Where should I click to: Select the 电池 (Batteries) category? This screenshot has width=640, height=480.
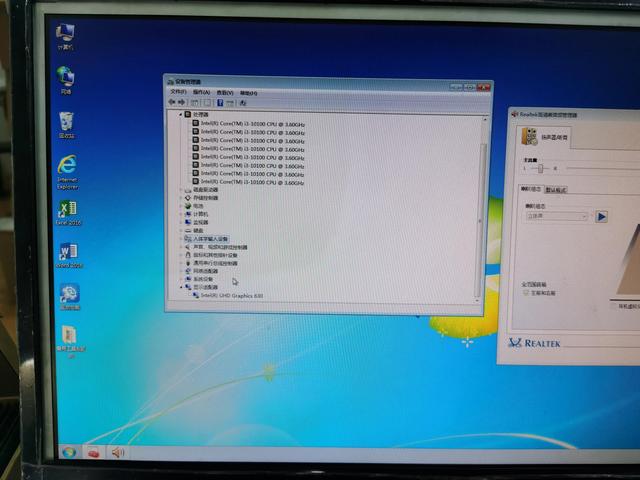[x=198, y=206]
